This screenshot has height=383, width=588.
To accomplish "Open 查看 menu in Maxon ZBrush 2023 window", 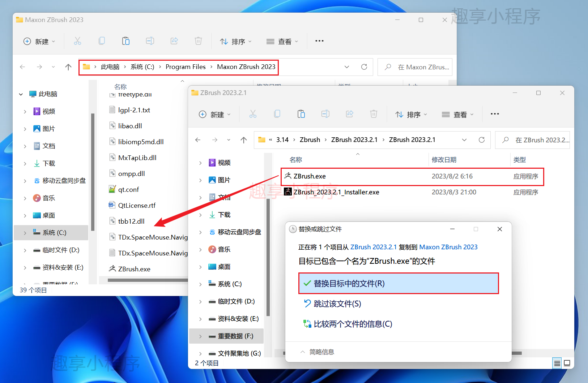I will point(282,41).
